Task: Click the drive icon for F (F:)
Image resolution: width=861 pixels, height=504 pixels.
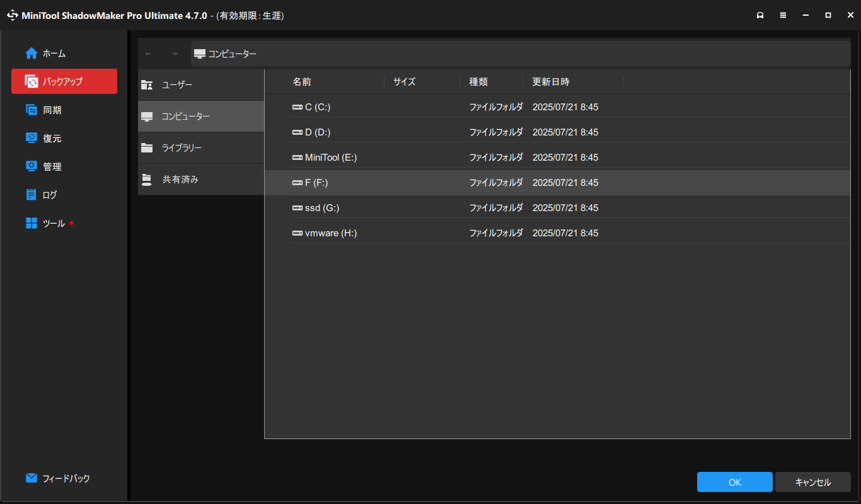Action: [x=298, y=183]
